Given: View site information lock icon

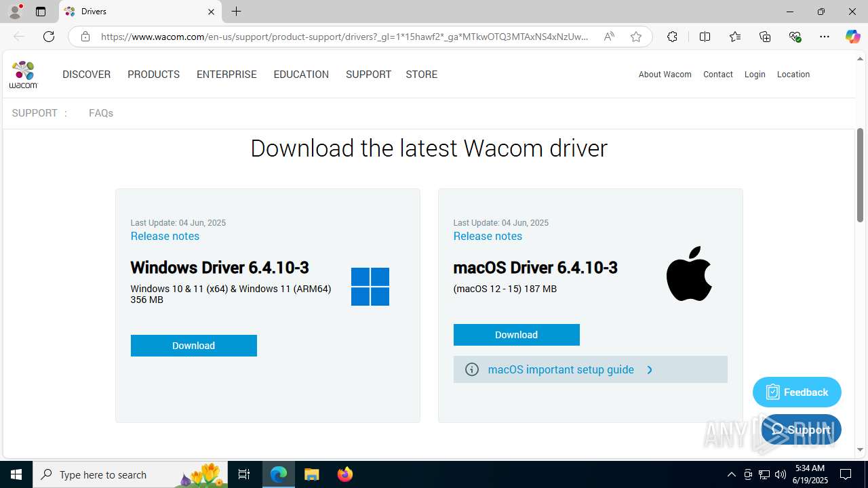Looking at the screenshot, I should [x=85, y=37].
